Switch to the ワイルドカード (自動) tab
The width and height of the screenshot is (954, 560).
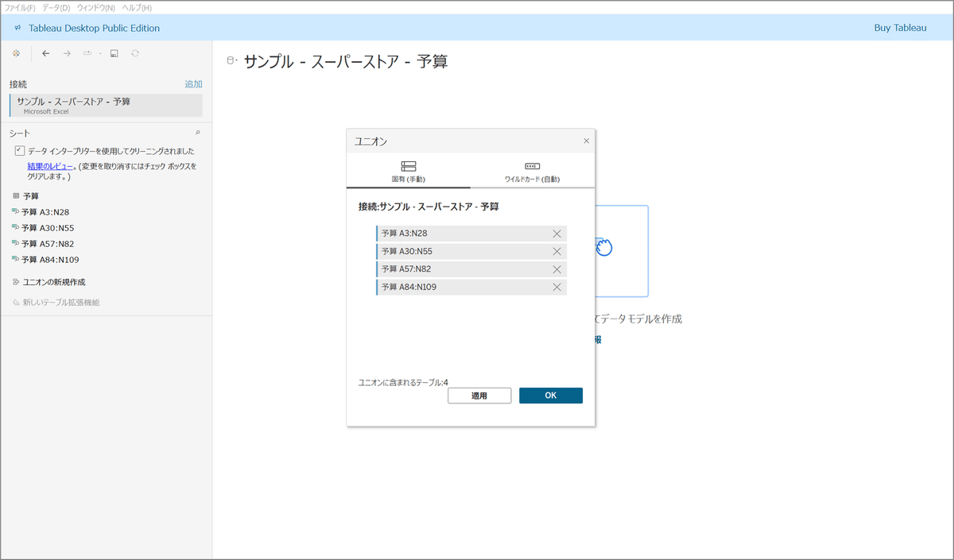coord(533,171)
